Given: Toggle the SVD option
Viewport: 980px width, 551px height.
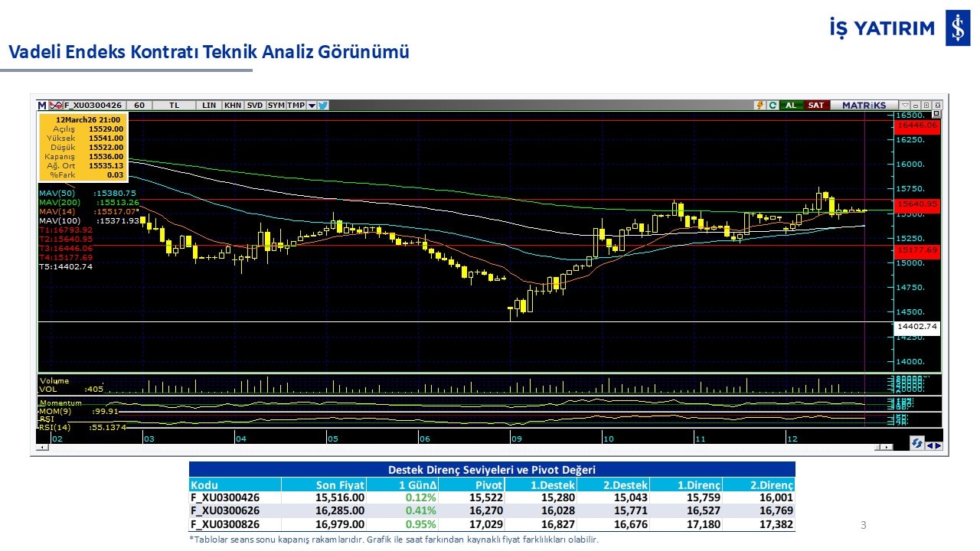Looking at the screenshot, I should (255, 106).
